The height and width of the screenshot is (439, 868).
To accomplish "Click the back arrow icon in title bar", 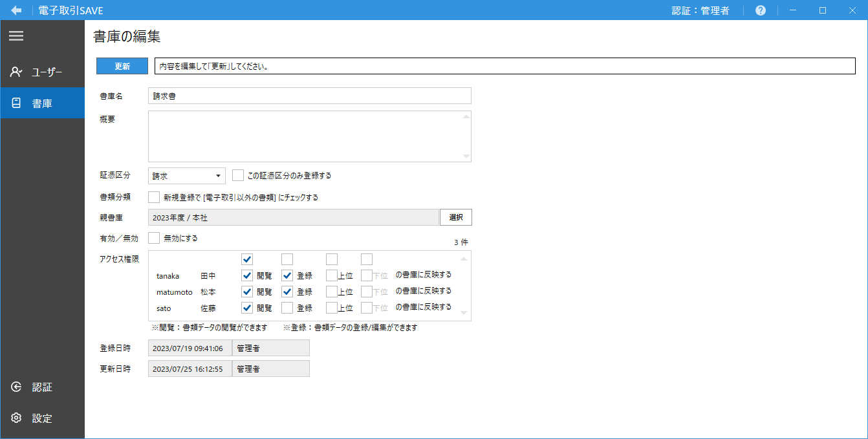I will (16, 10).
